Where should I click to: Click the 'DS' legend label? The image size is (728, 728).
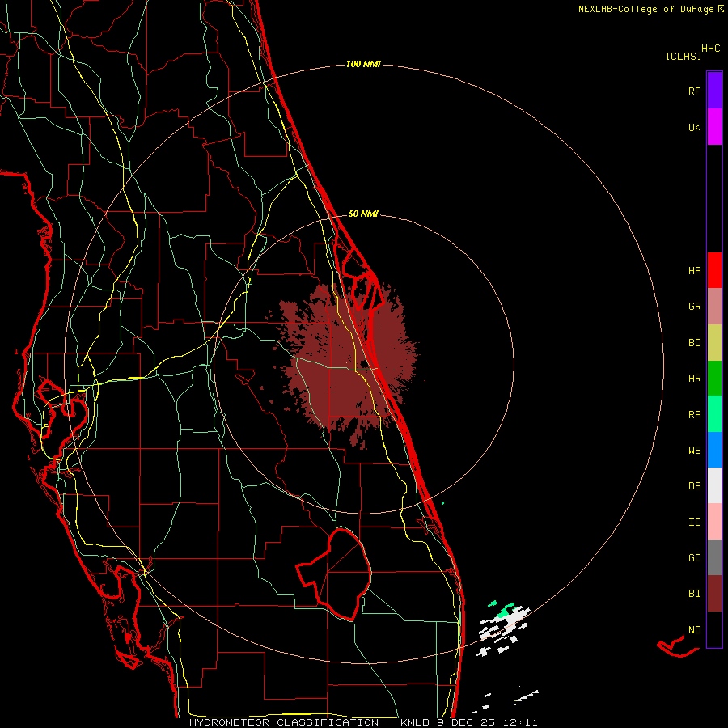point(695,486)
